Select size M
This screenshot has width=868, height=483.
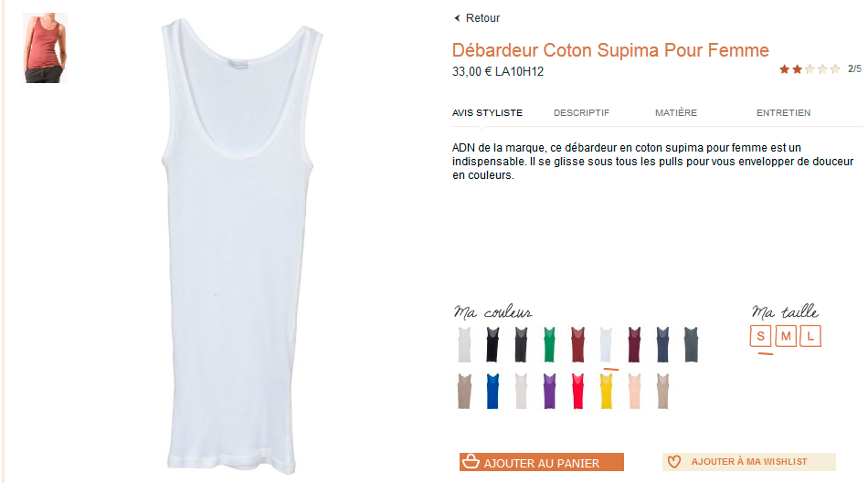point(786,336)
